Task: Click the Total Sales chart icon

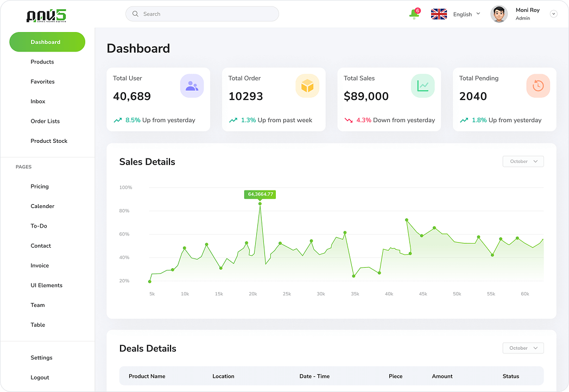Action: tap(422, 86)
